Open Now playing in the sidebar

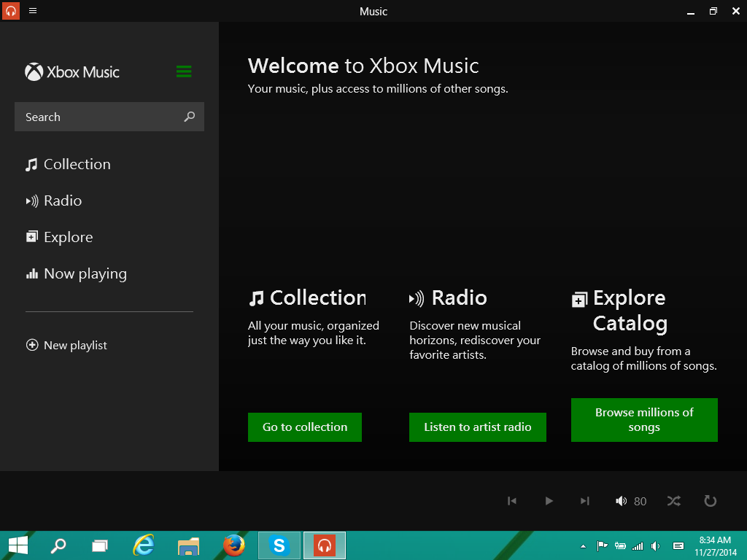point(77,274)
